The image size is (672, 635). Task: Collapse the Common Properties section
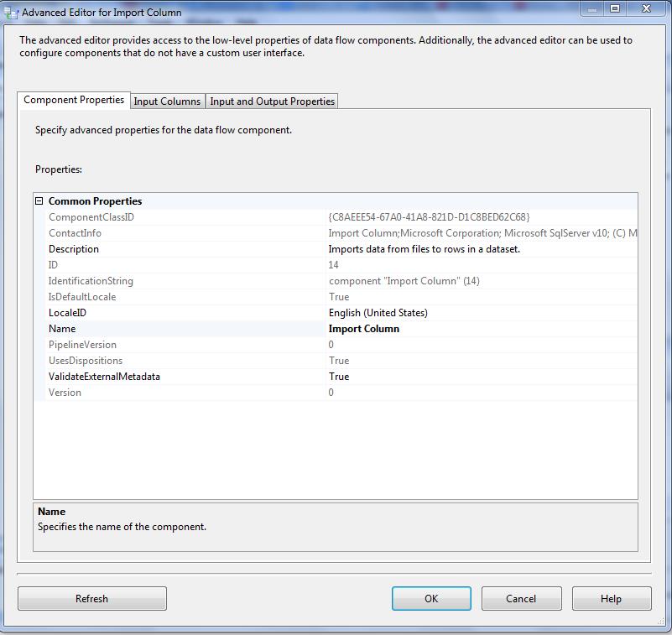(x=39, y=201)
